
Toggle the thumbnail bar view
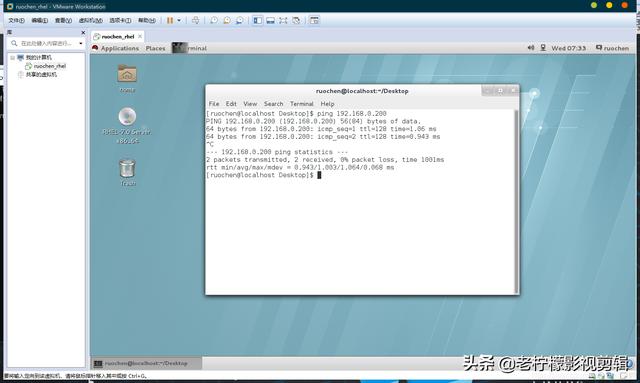pyautogui.click(x=270, y=20)
